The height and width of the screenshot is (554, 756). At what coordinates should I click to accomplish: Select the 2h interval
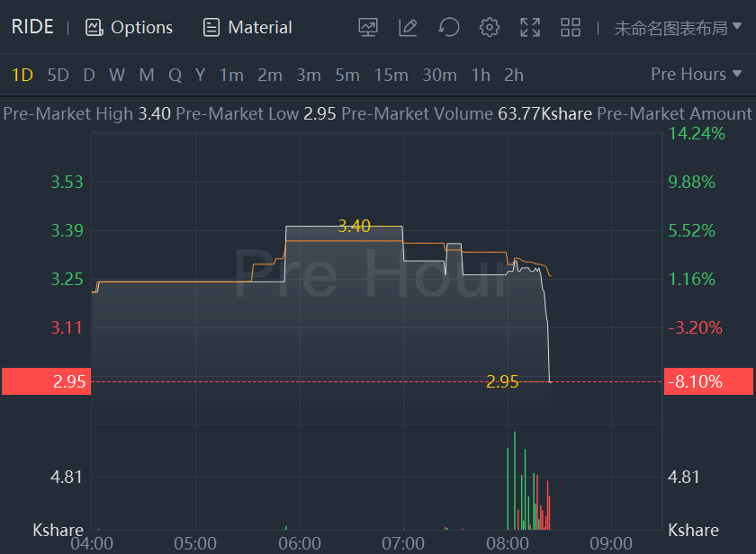tap(514, 75)
